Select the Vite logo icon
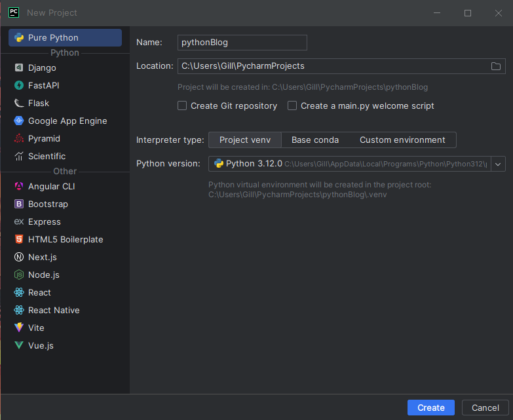 19,328
